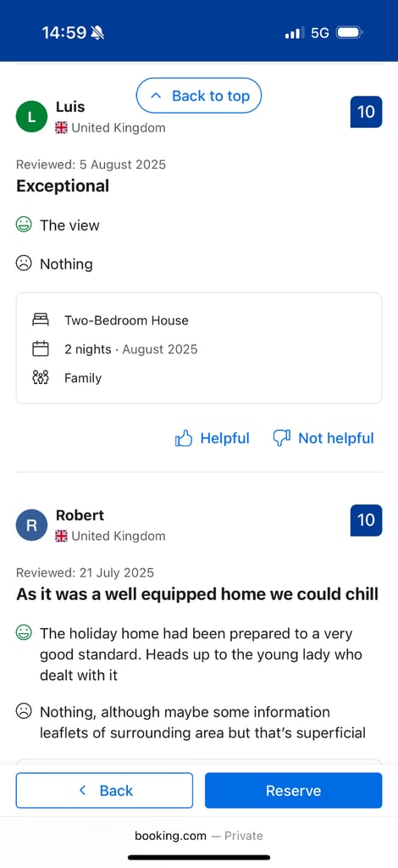Tap the family group icon
The image size is (398, 868).
click(41, 378)
